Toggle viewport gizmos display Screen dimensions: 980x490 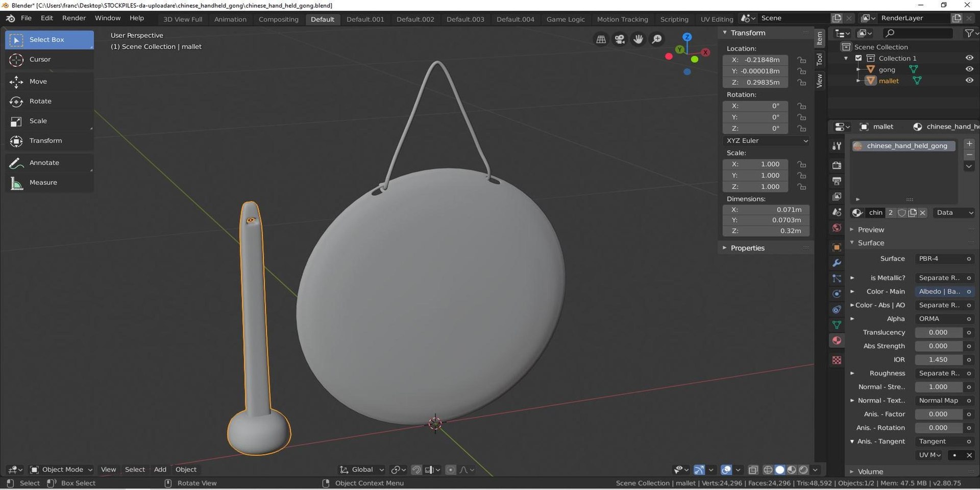pyautogui.click(x=700, y=470)
